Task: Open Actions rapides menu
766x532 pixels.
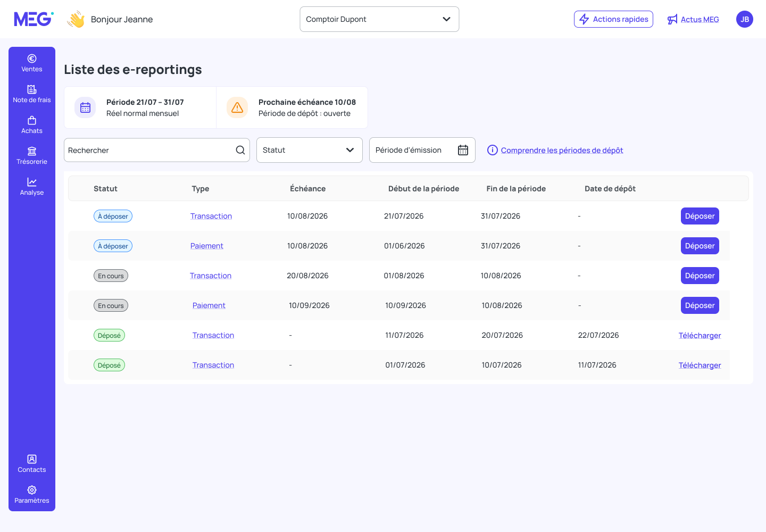Action: [x=613, y=19]
